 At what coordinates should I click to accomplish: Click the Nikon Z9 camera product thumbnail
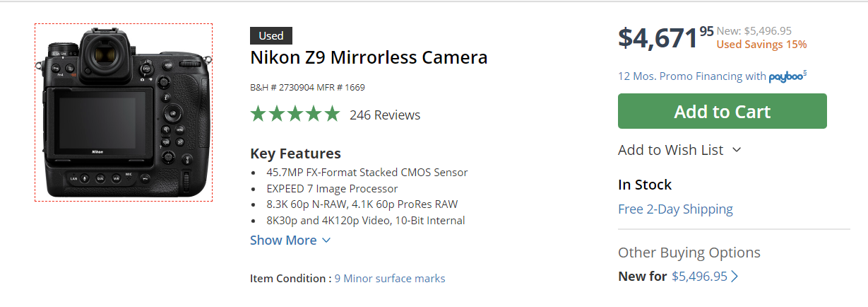point(124,112)
